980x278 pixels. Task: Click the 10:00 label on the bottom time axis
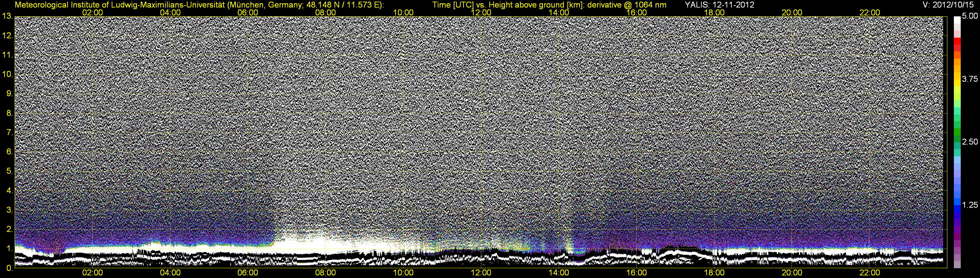pyautogui.click(x=403, y=273)
